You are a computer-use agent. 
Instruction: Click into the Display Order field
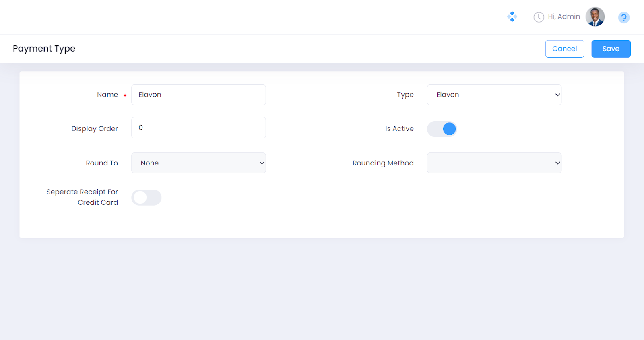tap(198, 128)
